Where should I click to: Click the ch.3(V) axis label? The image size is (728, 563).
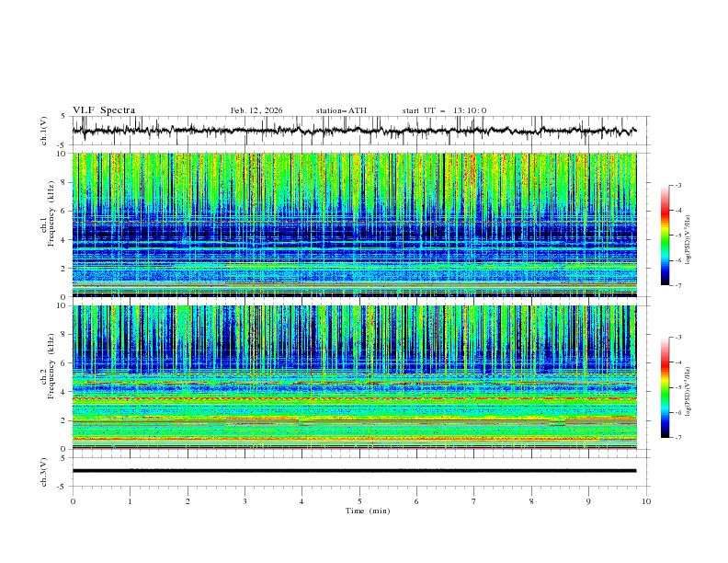pos(46,471)
